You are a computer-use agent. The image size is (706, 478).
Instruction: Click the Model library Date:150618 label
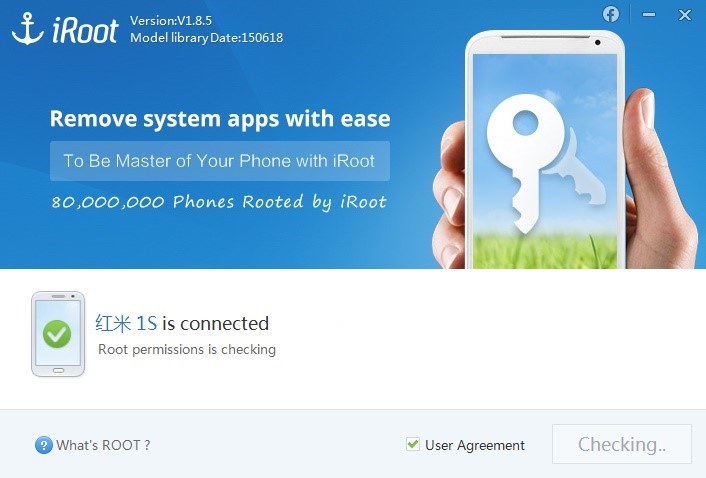(207, 37)
